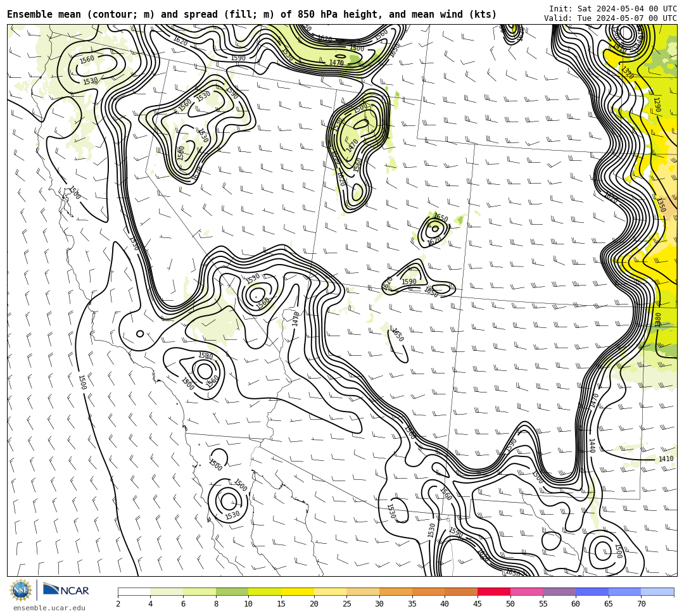The image size is (684, 616).
Task: Pick the pale yellow 20–25 colorbar segment
Action: click(330, 591)
